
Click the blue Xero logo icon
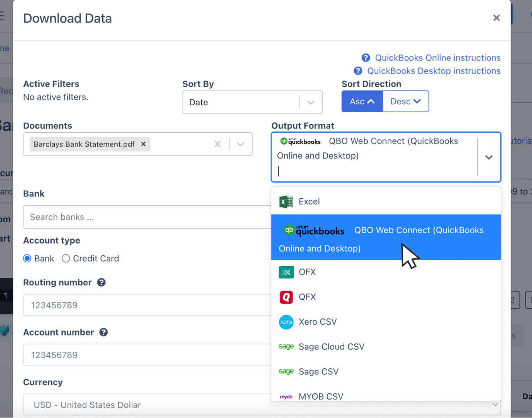pyautogui.click(x=286, y=322)
